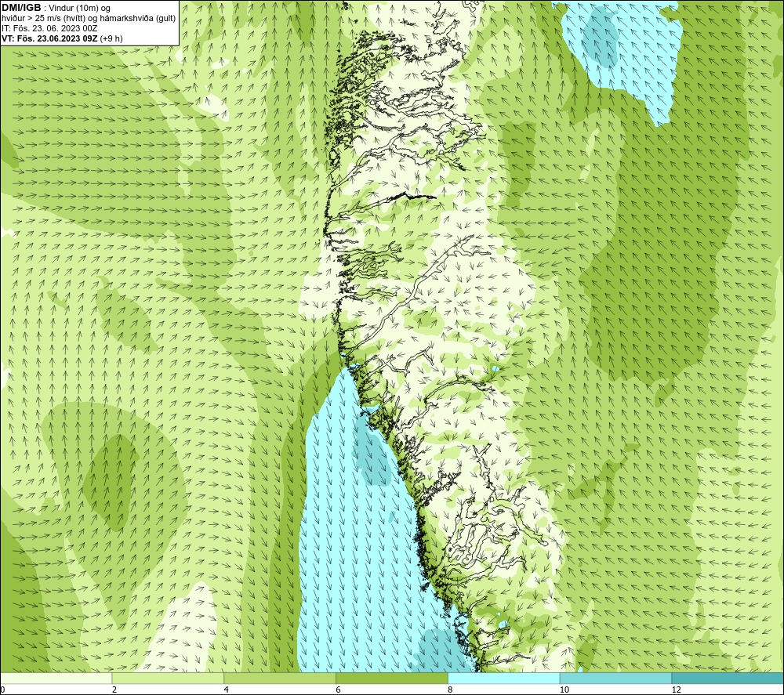
Task: Click the legend scale value 6
Action: 339,690
